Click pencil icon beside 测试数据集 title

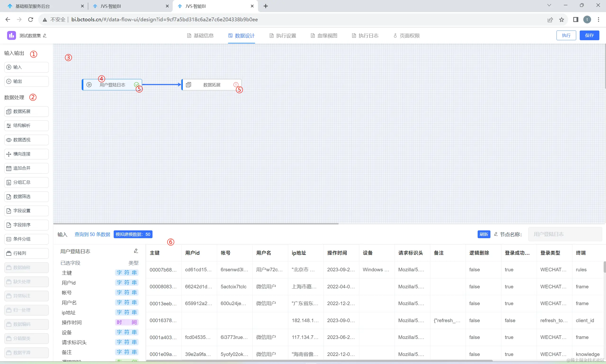pyautogui.click(x=45, y=36)
